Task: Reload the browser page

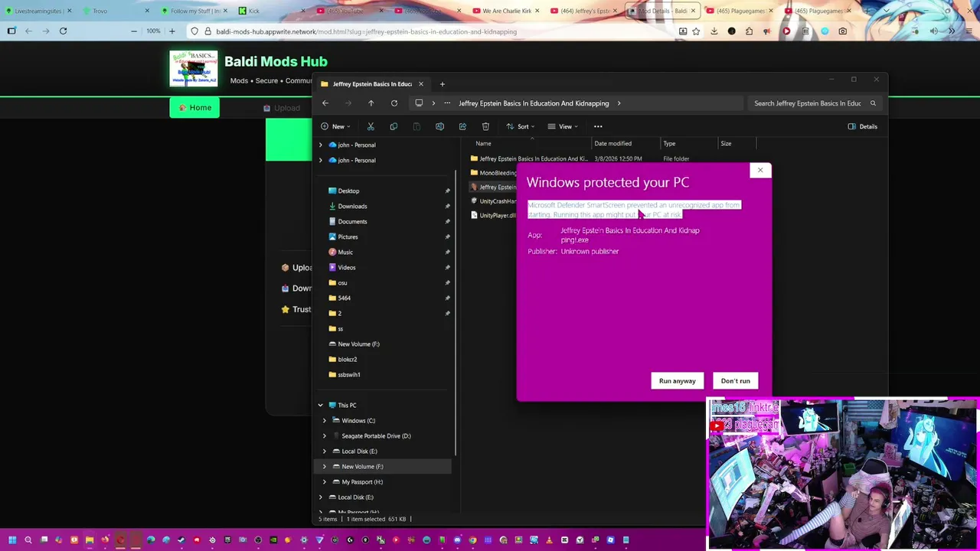Action: click(63, 31)
